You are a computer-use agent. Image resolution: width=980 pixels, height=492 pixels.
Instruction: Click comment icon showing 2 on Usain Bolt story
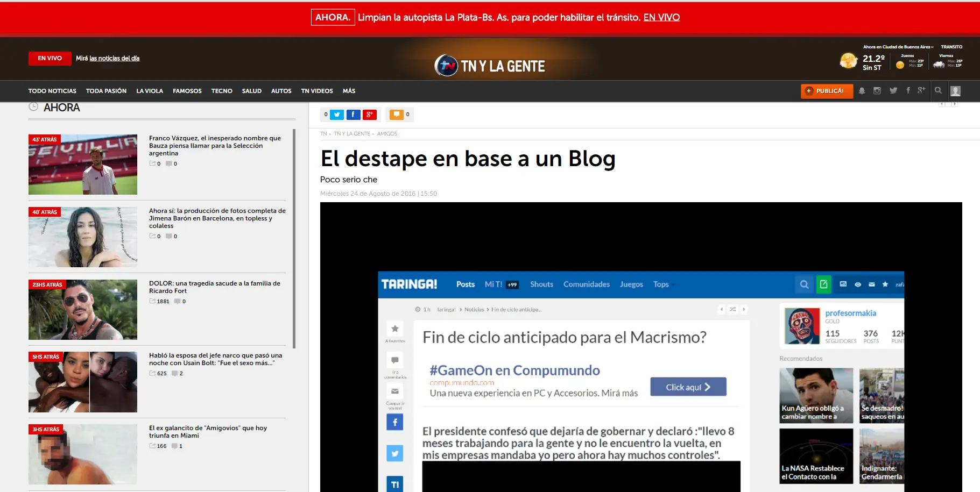175,373
